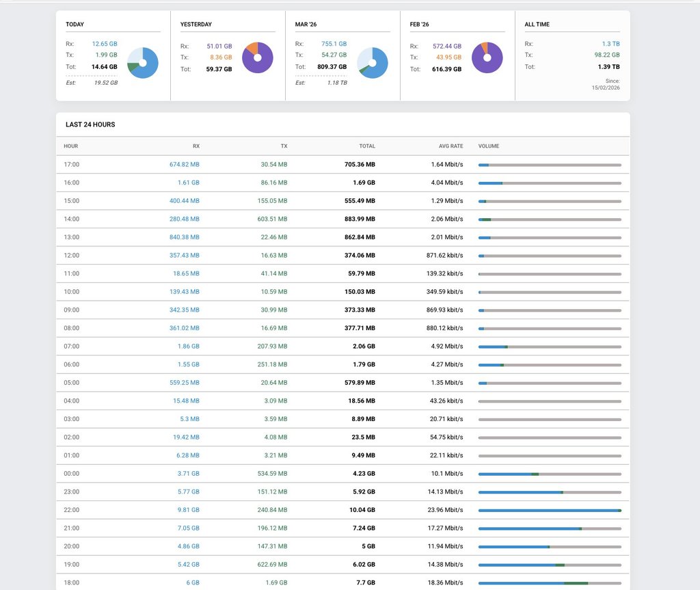The image size is (700, 590).
Task: Click Rx value 840.38 MB
Action: (x=185, y=237)
